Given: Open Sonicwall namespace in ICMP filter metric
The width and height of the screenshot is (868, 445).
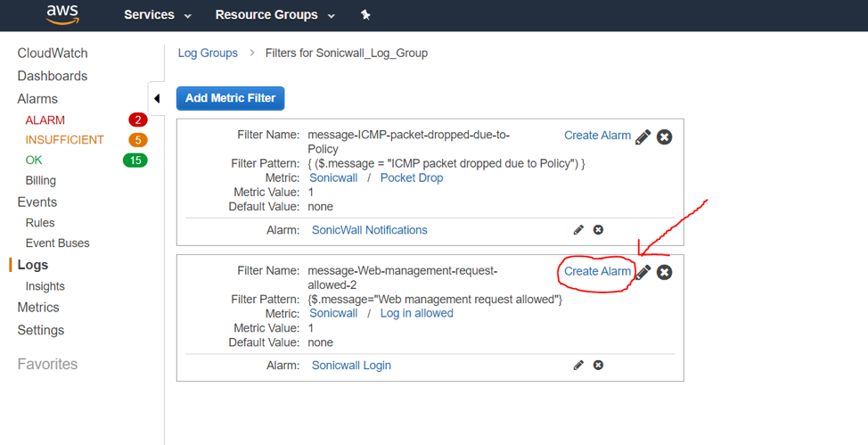Looking at the screenshot, I should (x=333, y=177).
